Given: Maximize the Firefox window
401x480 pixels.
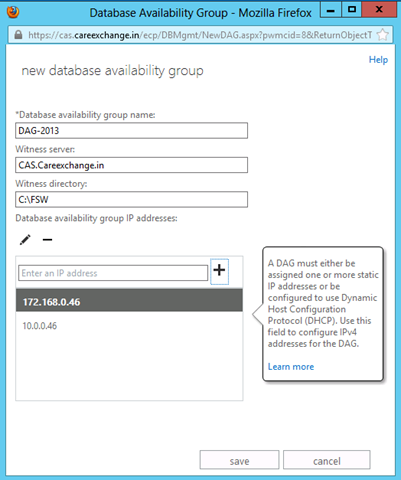Looking at the screenshot, I should [x=351, y=10].
